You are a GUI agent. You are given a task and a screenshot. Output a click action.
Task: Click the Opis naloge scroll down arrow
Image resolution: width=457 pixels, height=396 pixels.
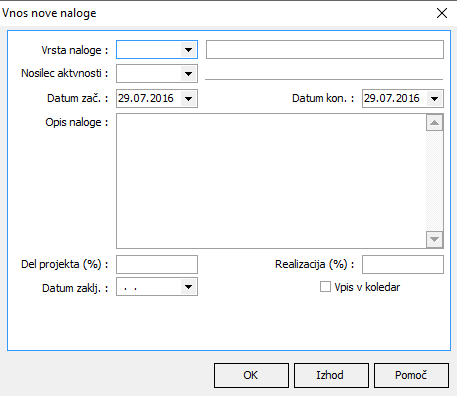pos(434,239)
